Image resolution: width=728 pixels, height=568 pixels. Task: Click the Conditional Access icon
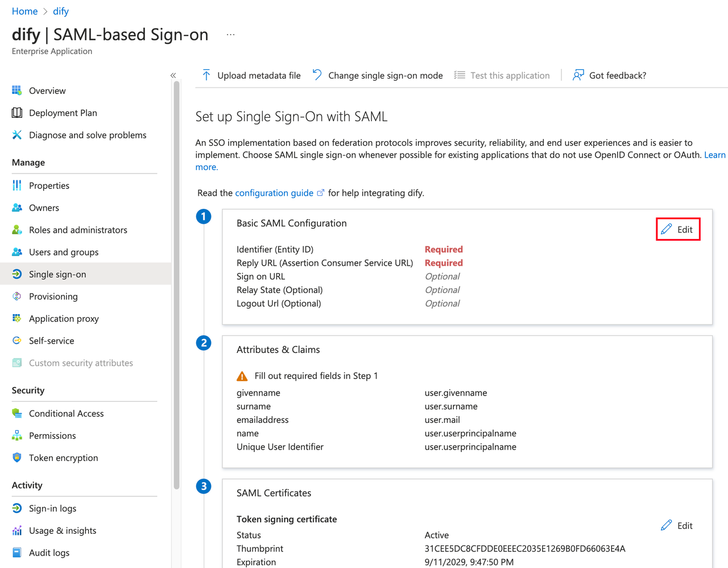tap(17, 414)
